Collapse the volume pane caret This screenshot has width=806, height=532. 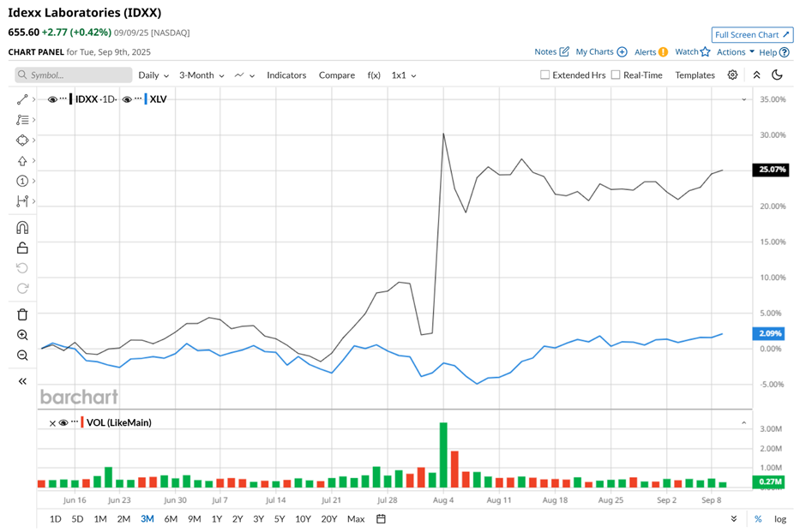click(x=743, y=423)
